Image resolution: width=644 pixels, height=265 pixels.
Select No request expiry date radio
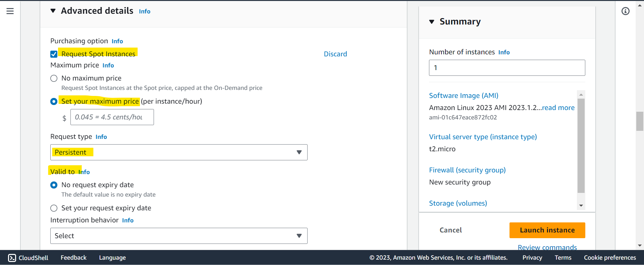pyautogui.click(x=54, y=185)
